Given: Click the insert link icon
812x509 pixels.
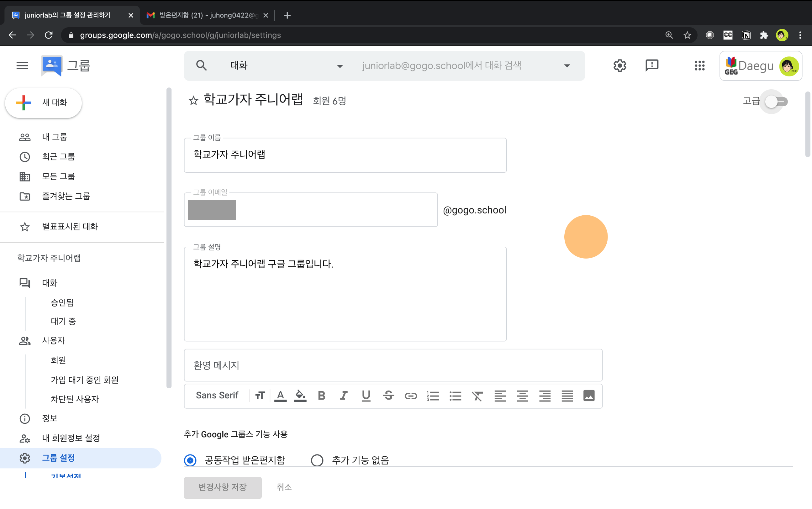Looking at the screenshot, I should 410,396.
